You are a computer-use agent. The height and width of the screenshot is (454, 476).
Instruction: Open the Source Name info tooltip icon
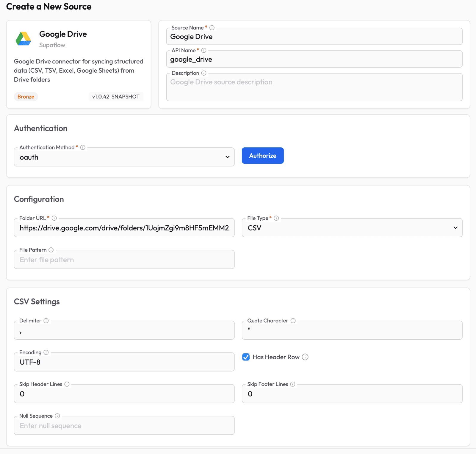(x=212, y=27)
